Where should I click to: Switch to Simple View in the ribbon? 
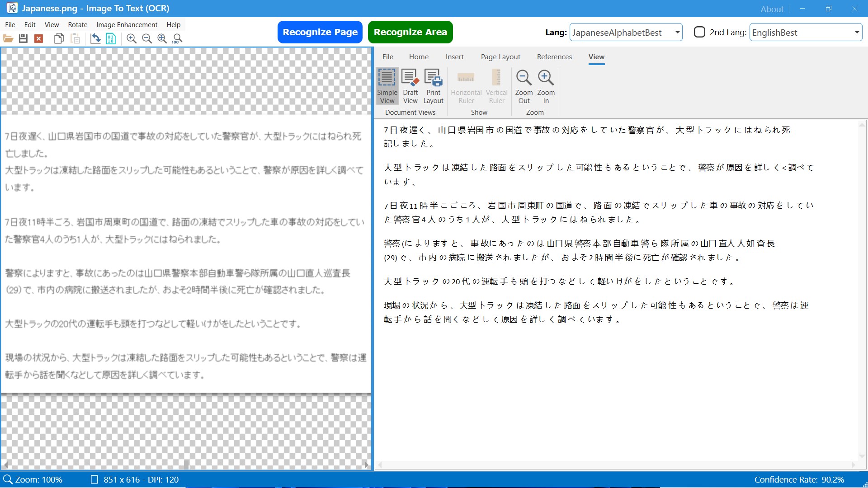tap(387, 86)
